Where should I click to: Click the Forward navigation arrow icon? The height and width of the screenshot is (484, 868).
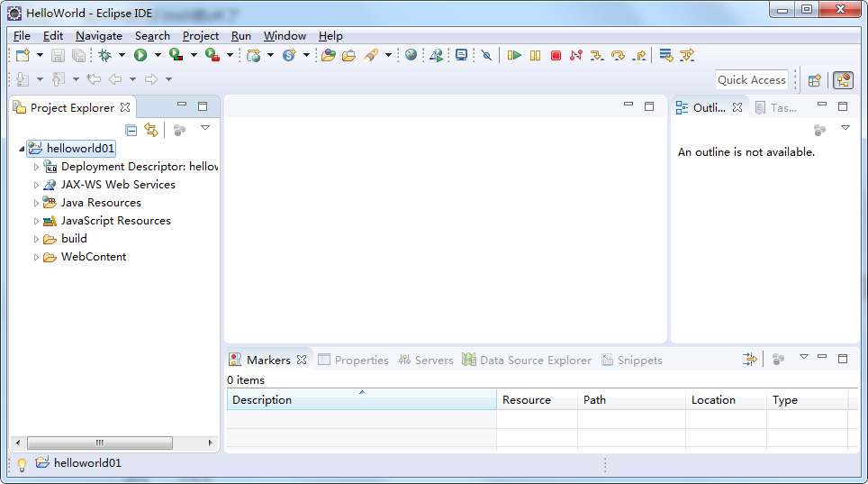[151, 79]
